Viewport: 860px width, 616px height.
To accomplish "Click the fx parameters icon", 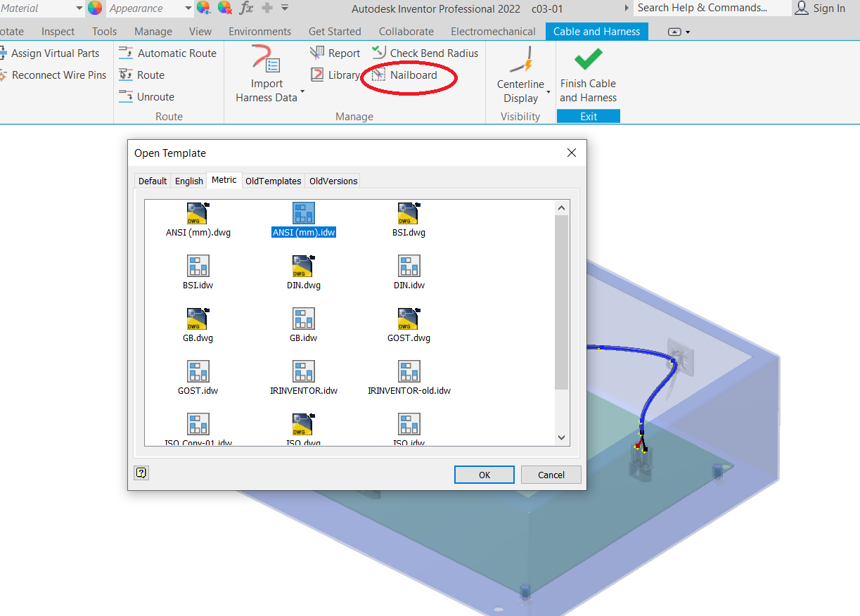I will pos(246,8).
